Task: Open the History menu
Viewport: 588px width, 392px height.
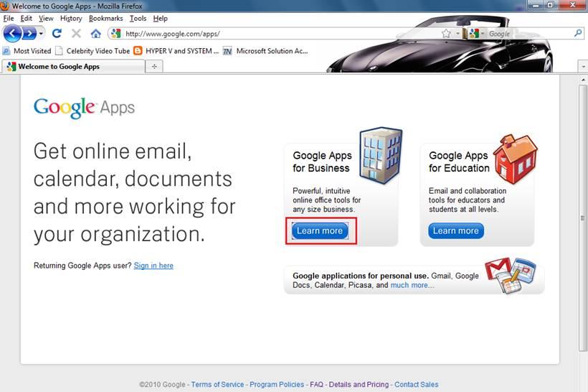Action: click(x=71, y=18)
